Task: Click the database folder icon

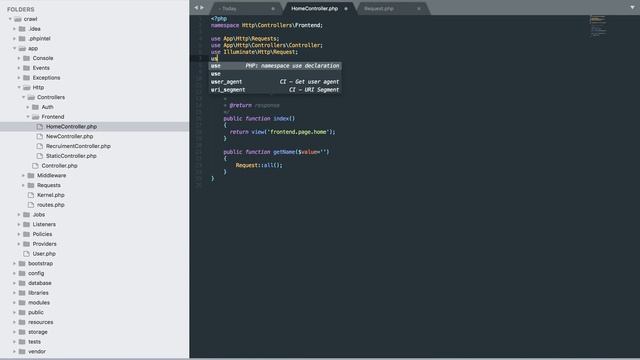Action: tap(22, 283)
